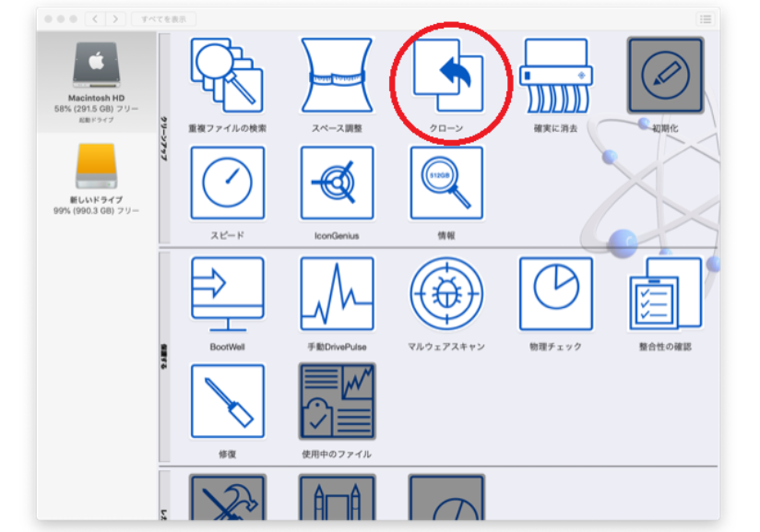760x532 pixels.
Task: Start the マルウェアスキャン malware scan
Action: click(446, 294)
